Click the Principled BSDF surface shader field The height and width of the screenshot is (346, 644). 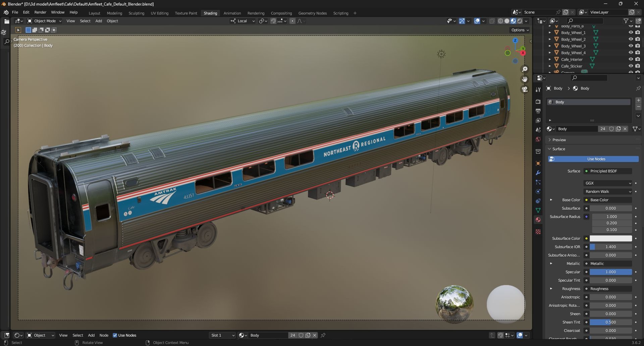(608, 171)
